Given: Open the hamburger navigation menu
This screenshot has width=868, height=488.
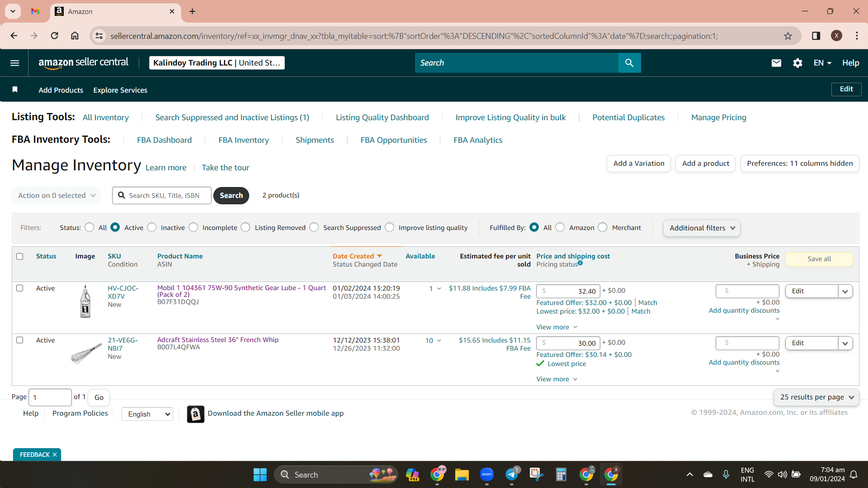Looking at the screenshot, I should pos(14,63).
